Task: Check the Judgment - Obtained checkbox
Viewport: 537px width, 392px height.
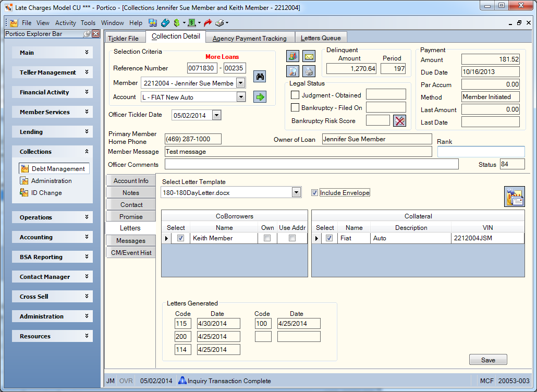Action: (295, 95)
